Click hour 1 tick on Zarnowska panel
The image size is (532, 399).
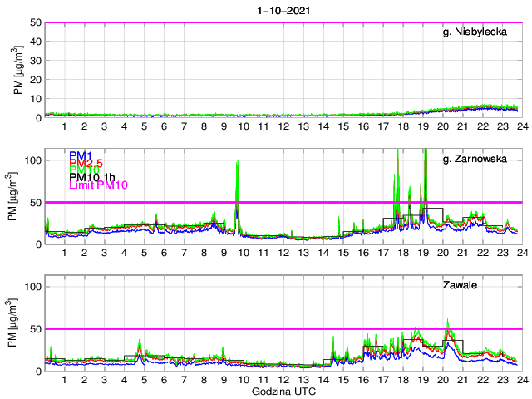(64, 253)
